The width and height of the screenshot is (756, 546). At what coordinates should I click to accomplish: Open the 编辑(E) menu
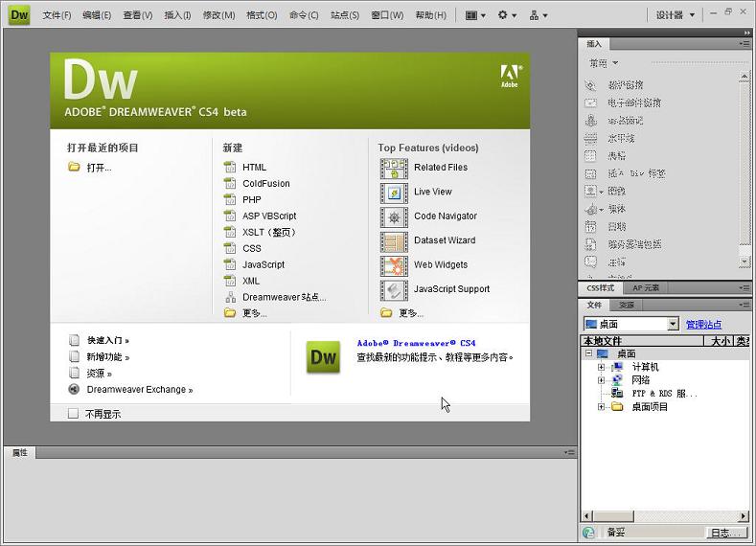tap(97, 15)
